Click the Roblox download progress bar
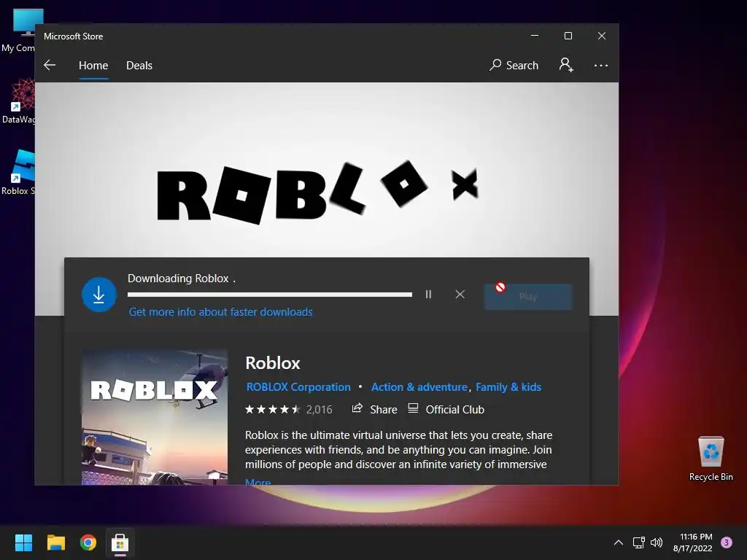 point(270,295)
